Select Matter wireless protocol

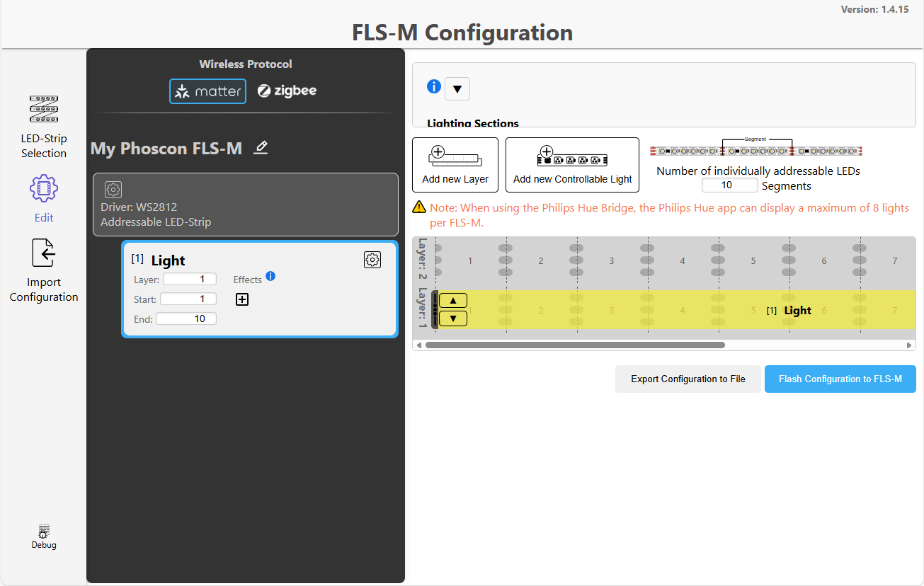207,91
